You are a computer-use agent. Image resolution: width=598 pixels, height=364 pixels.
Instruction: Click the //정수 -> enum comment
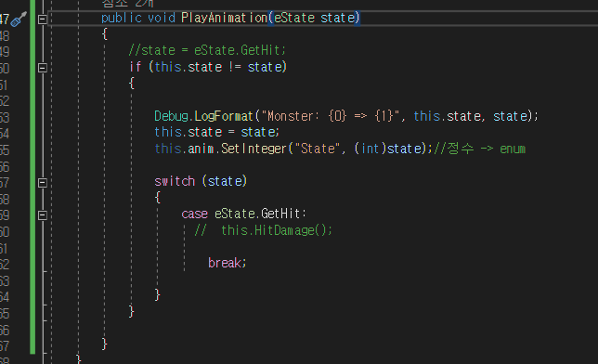coord(480,149)
